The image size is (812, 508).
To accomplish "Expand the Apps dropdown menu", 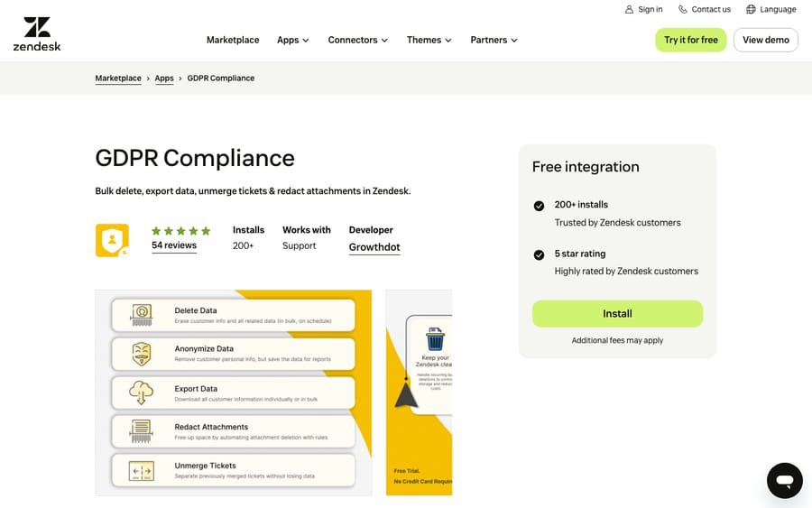I will (x=293, y=40).
